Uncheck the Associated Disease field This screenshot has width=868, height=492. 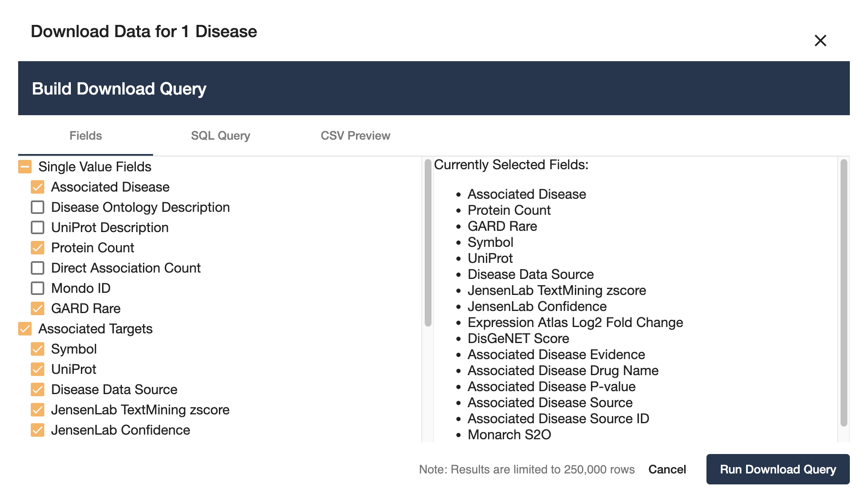(x=38, y=187)
